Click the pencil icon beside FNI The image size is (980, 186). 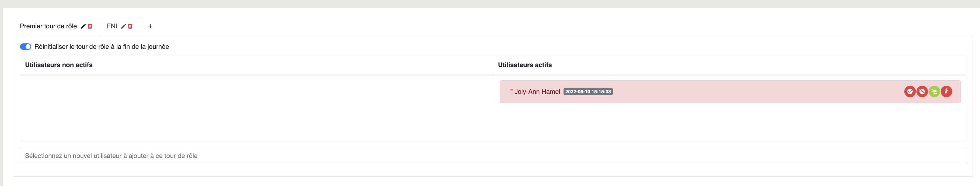123,26
